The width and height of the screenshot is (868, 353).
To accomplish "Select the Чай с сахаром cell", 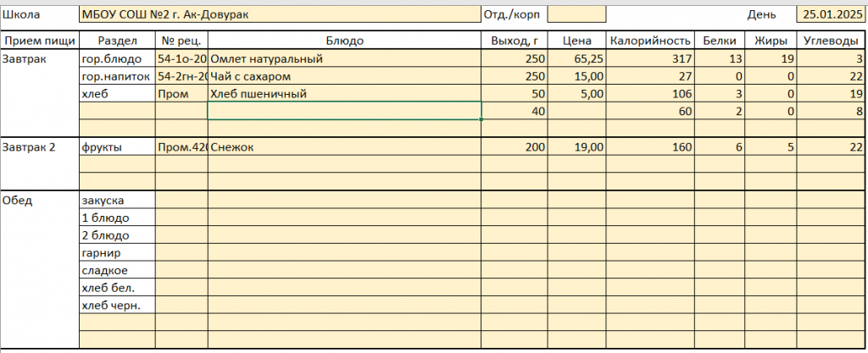I will pos(344,77).
